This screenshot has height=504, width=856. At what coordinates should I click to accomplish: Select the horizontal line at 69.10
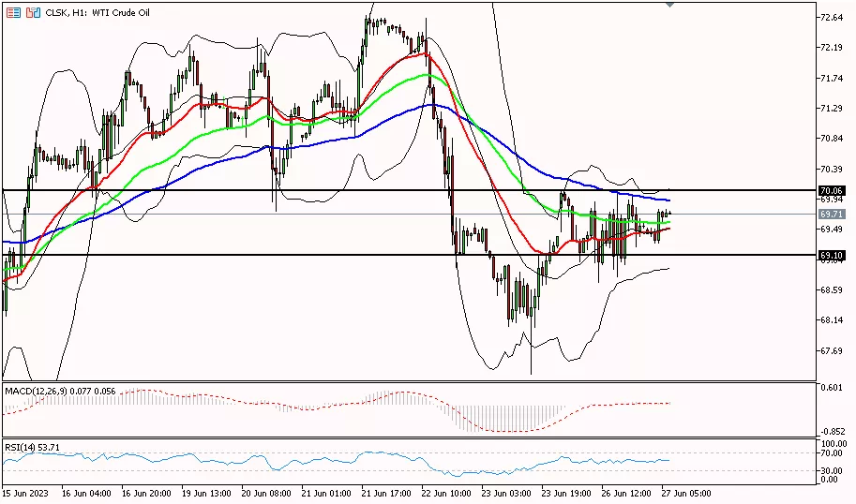(281, 255)
